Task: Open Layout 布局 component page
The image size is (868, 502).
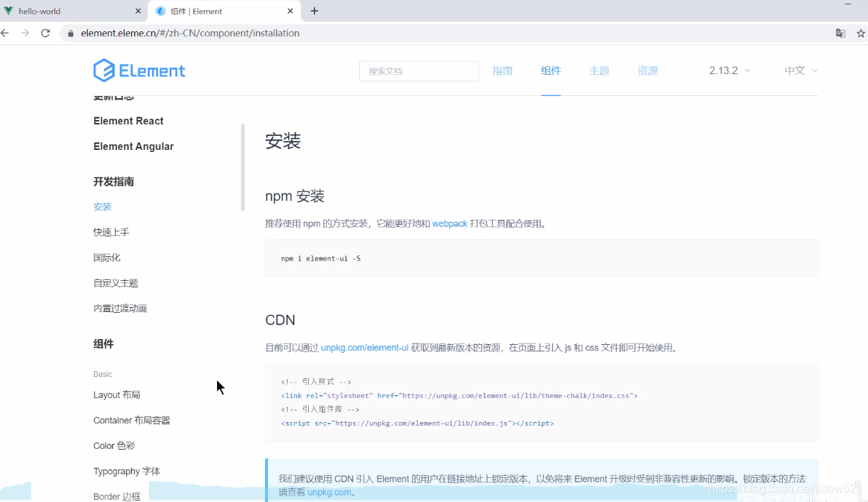Action: click(x=117, y=395)
